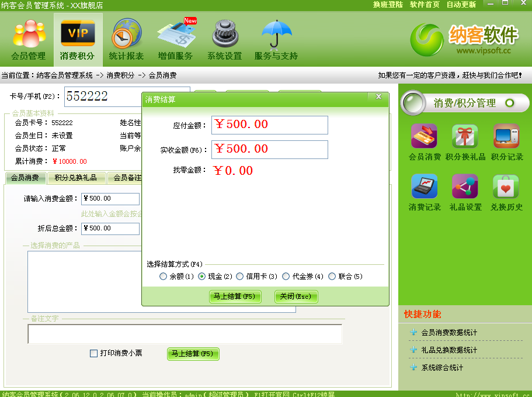Switch to the 积分兑换礼品 tab
The height and width of the screenshot is (397, 532).
click(x=76, y=178)
